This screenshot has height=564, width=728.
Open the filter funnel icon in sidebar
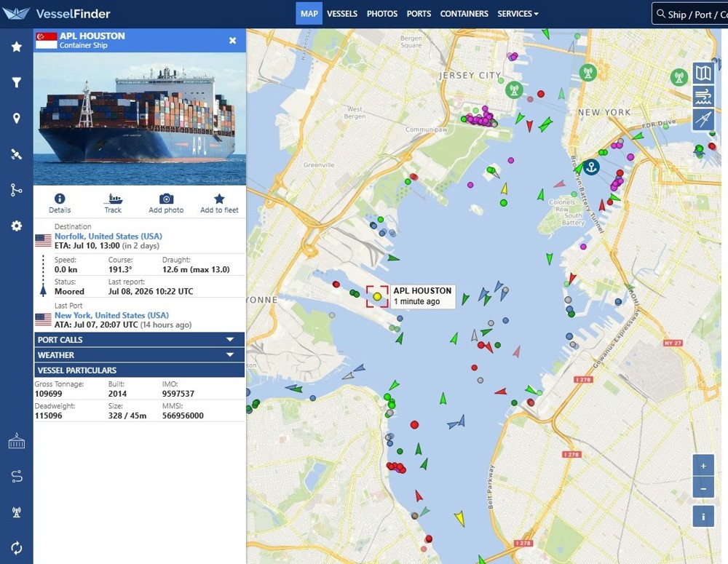coord(16,83)
